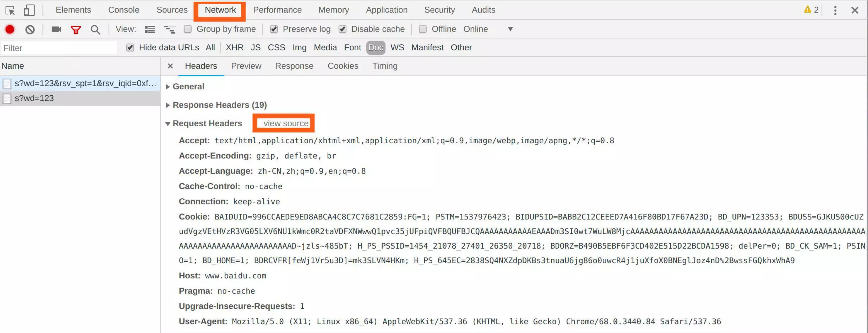Screen dimensions: 868x333
Task: Open search with the magnifier icon
Action: tap(95, 30)
